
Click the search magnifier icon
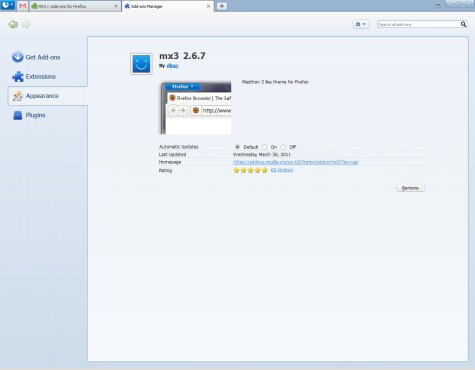click(463, 24)
